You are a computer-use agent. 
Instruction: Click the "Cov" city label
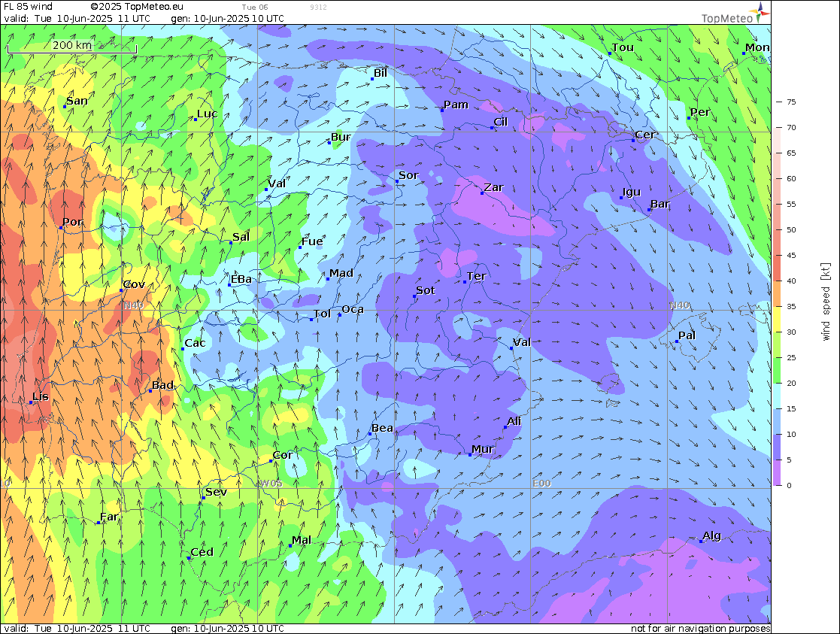[134, 284]
